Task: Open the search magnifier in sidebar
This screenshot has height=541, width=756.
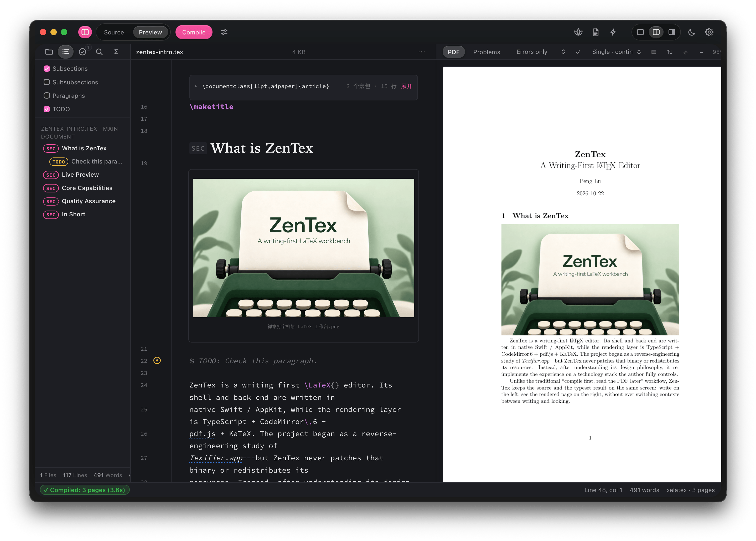Action: [x=99, y=52]
